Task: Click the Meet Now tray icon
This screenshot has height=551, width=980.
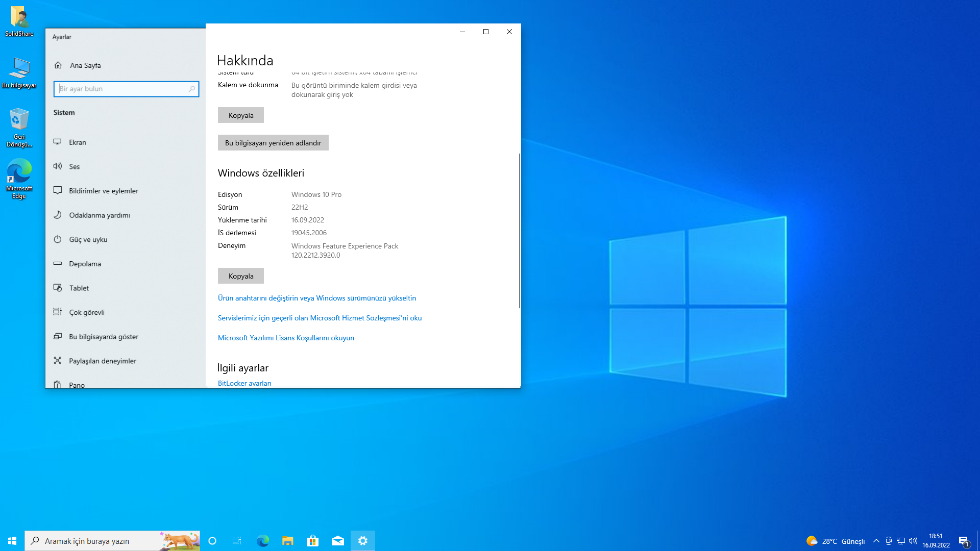Action: tap(889, 541)
